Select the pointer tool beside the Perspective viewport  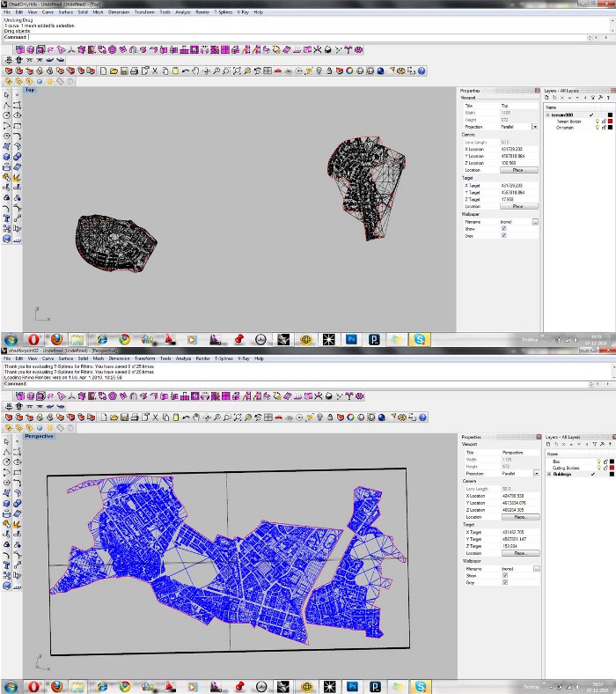pos(7,441)
